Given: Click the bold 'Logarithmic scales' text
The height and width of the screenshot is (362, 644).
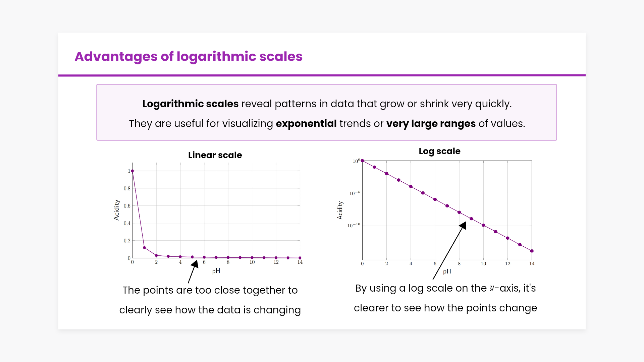Looking at the screenshot, I should [x=190, y=104].
